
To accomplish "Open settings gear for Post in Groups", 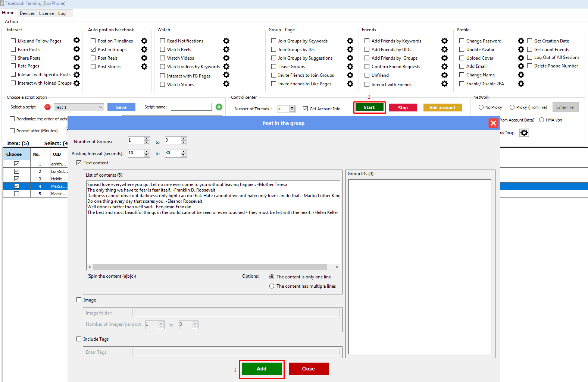I will [144, 49].
